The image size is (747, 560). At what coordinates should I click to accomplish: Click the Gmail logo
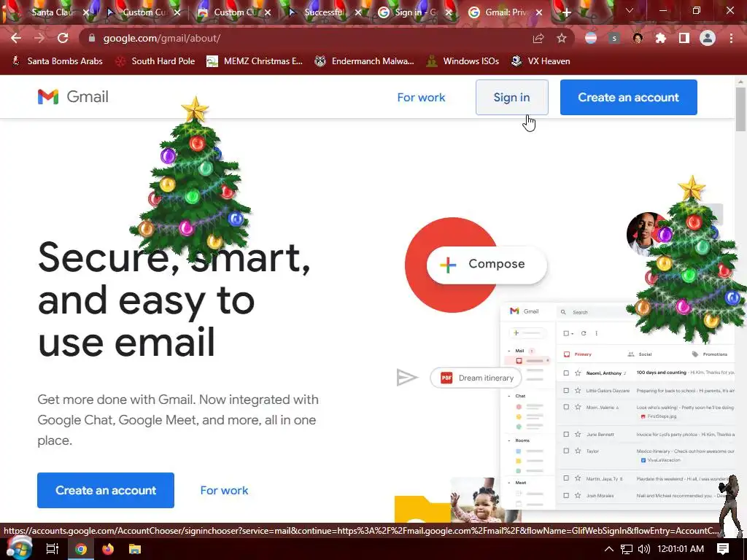click(x=73, y=97)
